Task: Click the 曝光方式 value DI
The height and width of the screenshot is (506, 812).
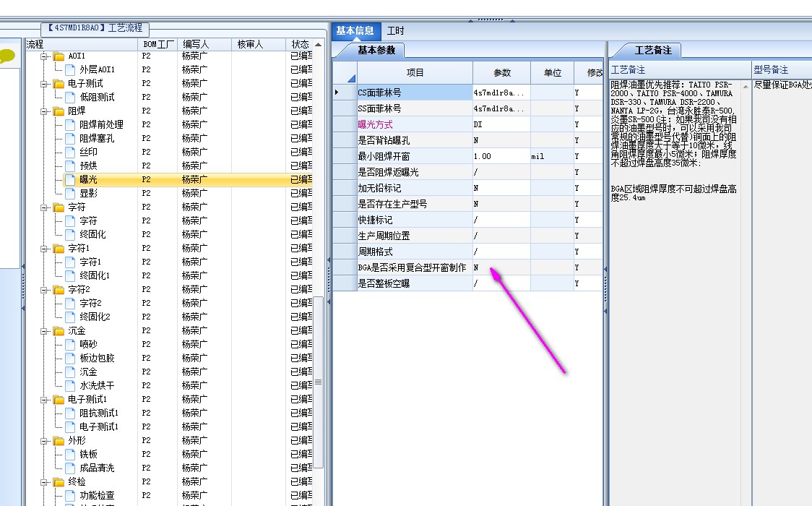Action: click(501, 124)
